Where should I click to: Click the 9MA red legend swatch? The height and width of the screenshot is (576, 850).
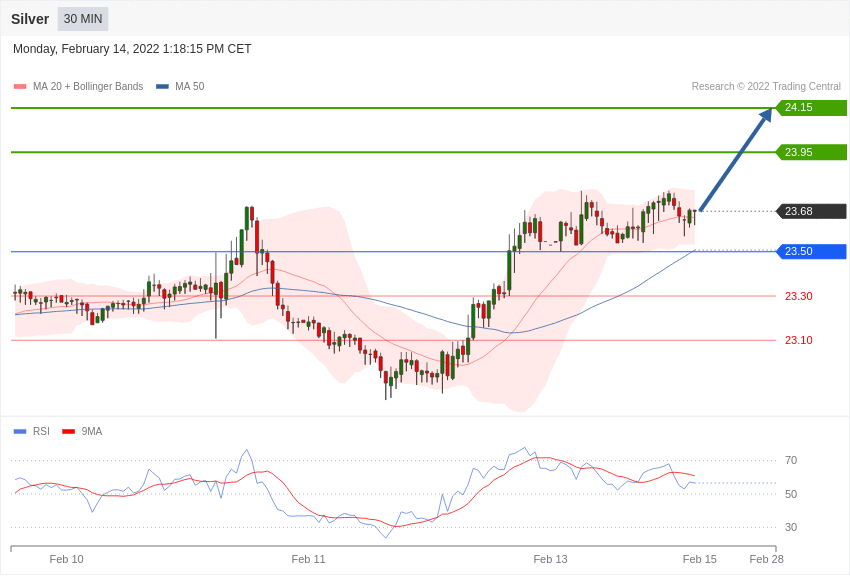coord(68,432)
